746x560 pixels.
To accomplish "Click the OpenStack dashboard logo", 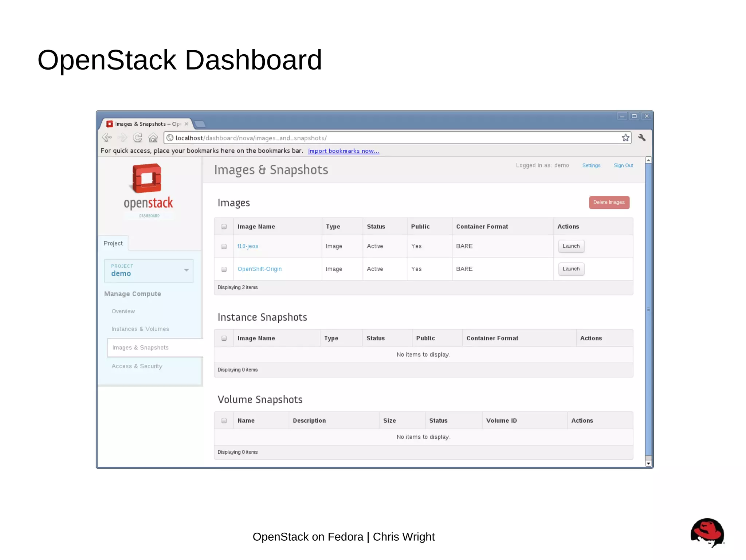I will 149,191.
